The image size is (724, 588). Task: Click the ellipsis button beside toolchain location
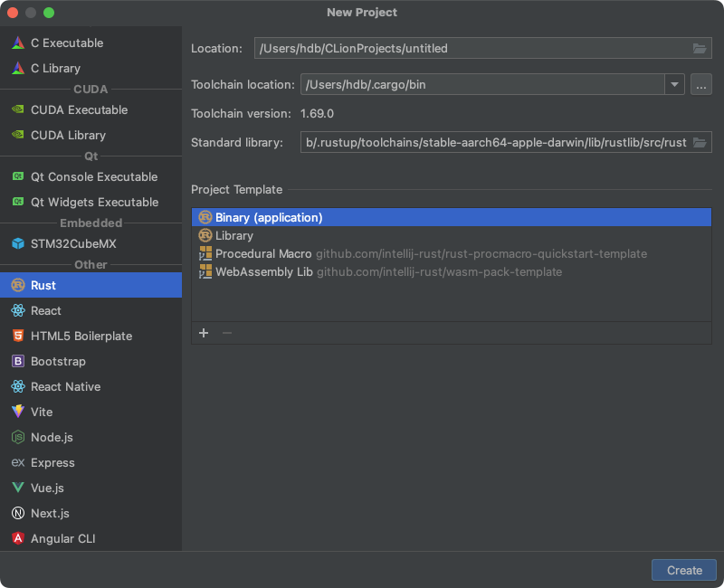(700, 84)
